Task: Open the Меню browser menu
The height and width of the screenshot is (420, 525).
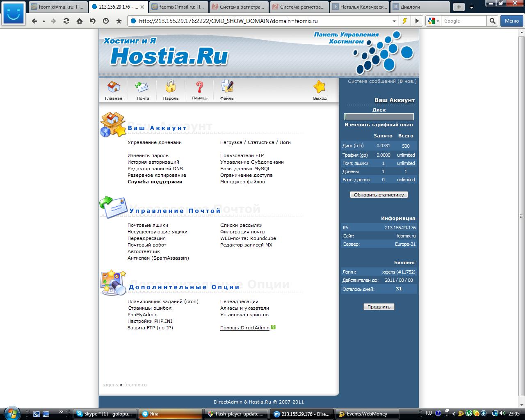Action: pos(511,21)
